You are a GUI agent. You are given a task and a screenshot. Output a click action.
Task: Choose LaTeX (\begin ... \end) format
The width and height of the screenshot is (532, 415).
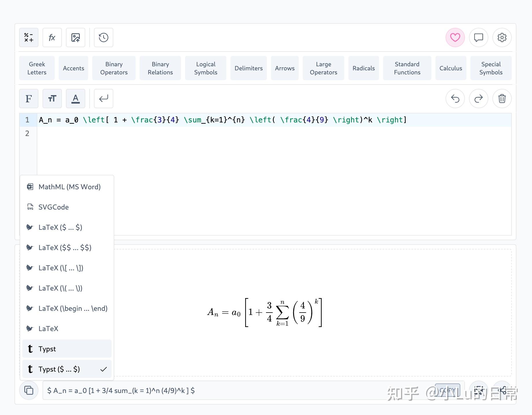click(x=67, y=309)
